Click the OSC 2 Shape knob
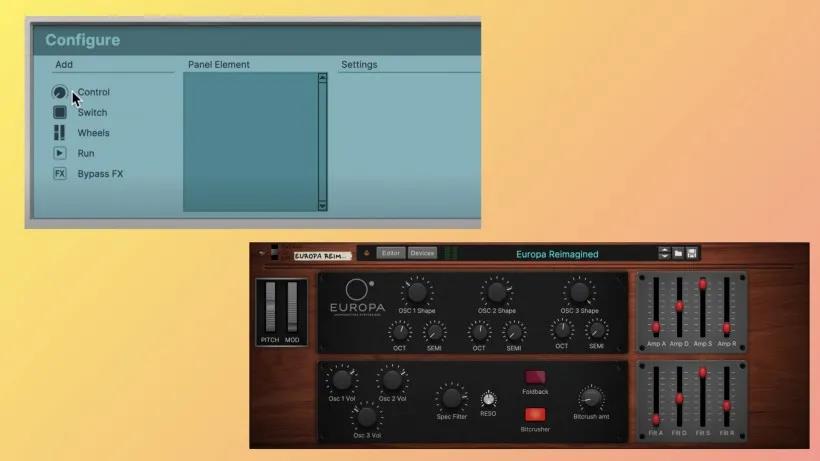The height and width of the screenshot is (461, 820). (496, 293)
